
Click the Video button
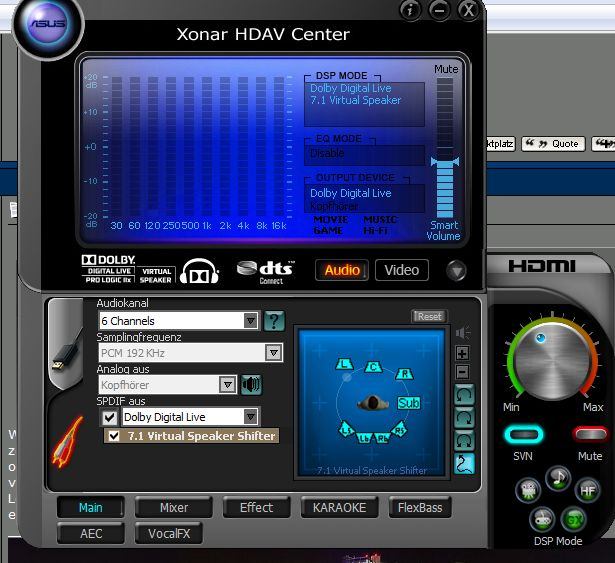(x=402, y=270)
